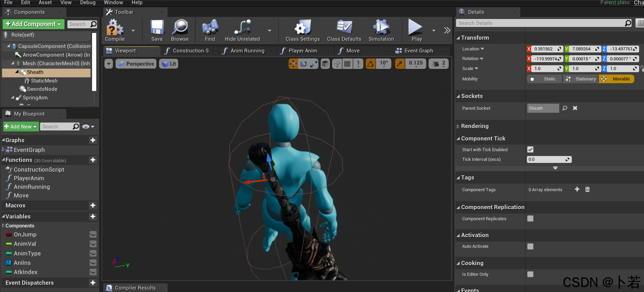This screenshot has width=644, height=292.
Task: Open Browse to asset icon
Action: 180,27
